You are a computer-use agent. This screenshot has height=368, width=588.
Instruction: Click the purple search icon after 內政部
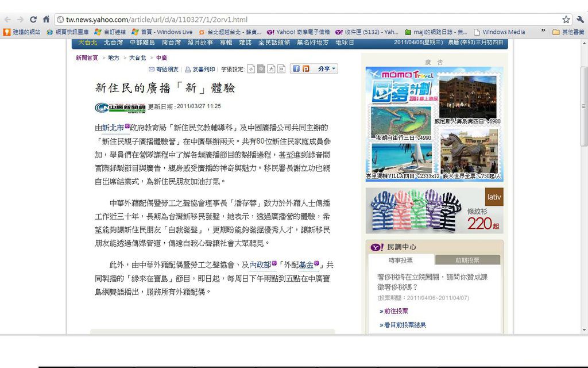274,263
